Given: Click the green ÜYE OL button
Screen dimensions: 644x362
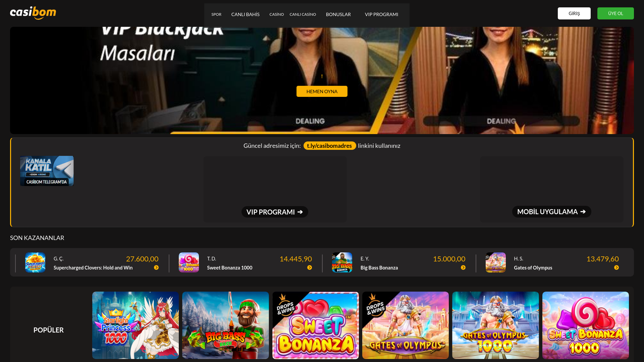Looking at the screenshot, I should click(615, 13).
